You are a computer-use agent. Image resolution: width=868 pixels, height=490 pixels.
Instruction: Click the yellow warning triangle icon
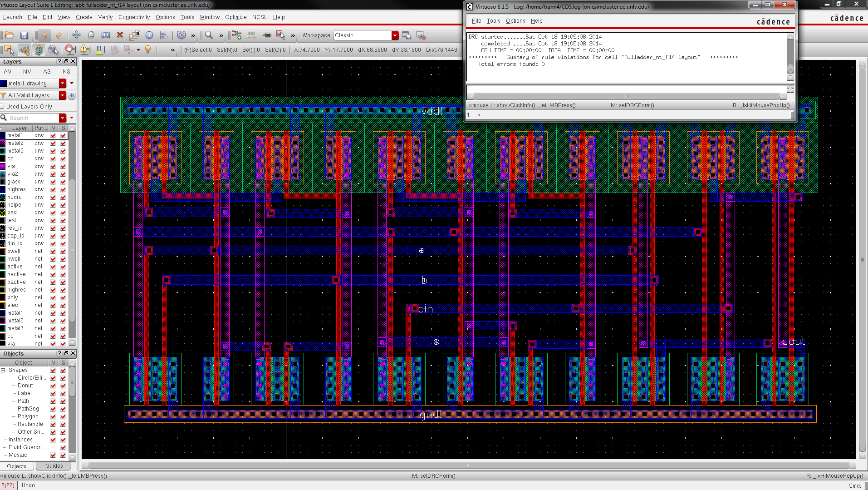click(x=85, y=49)
